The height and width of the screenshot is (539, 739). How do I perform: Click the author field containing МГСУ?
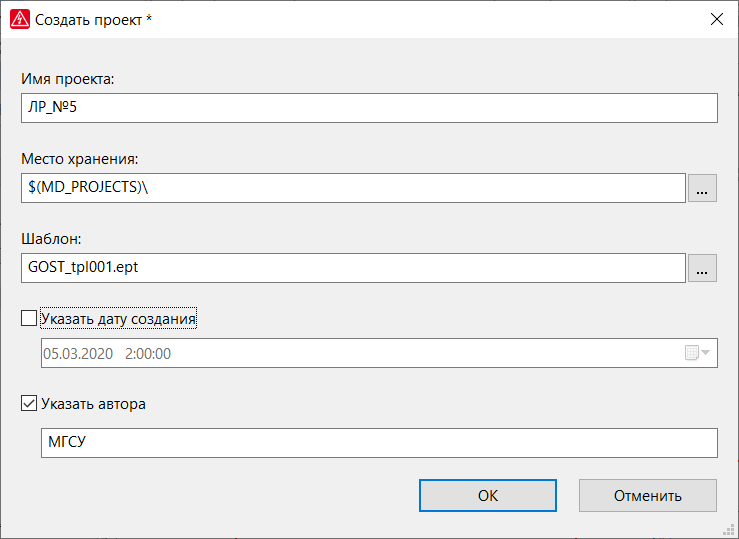(379, 443)
